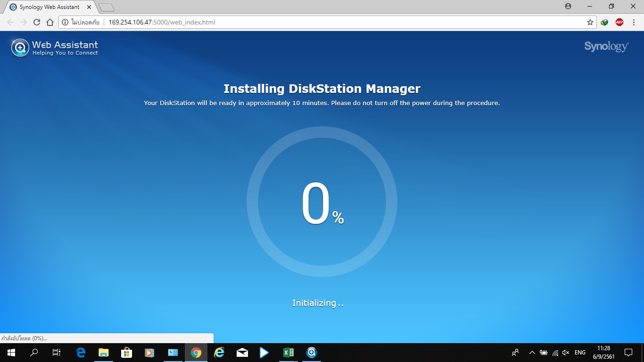Click the Web Assistant logo icon
Viewport: 644px width, 362px height.
[x=20, y=48]
